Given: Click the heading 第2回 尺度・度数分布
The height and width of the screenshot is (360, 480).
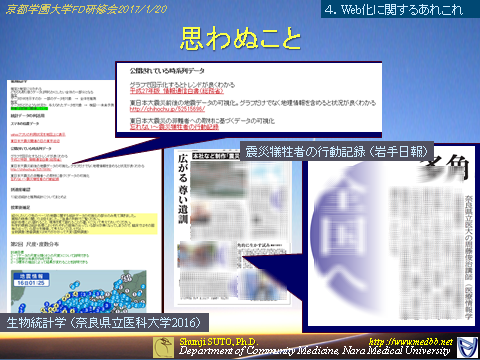Looking at the screenshot, I should pyautogui.click(x=35, y=244).
